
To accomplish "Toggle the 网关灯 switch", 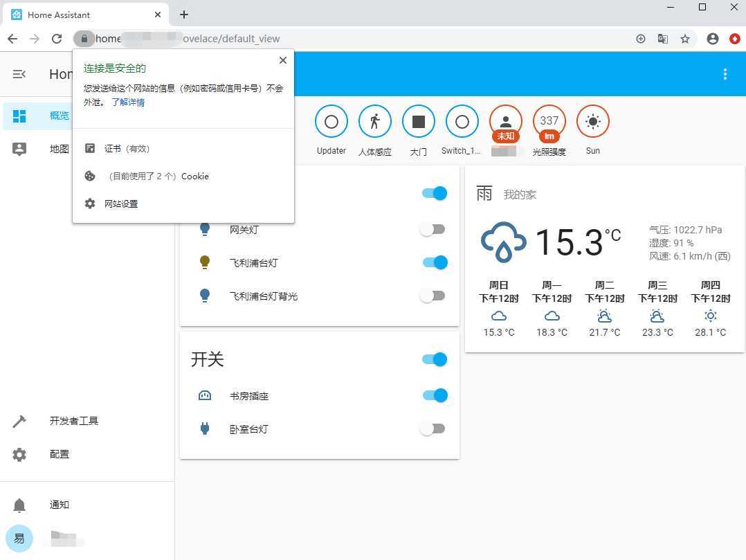I will coord(433,229).
